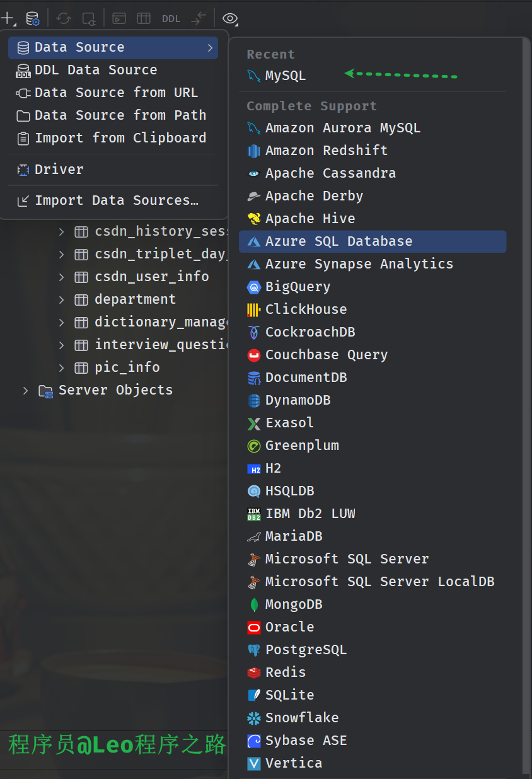Expand the department table node
This screenshot has height=779, width=532.
pyautogui.click(x=62, y=299)
